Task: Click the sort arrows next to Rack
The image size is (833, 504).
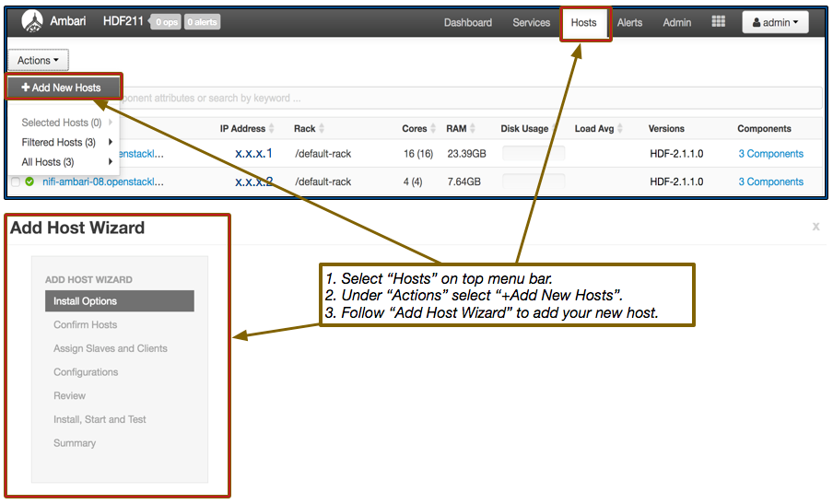Action: click(x=322, y=128)
